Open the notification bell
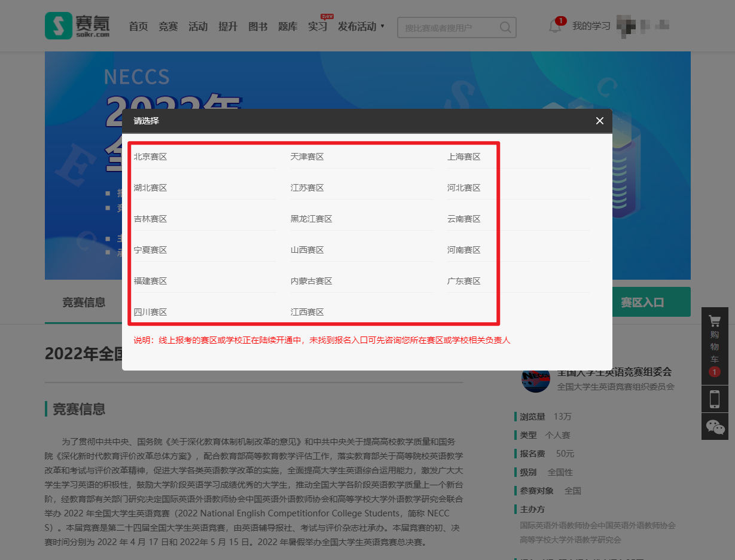This screenshot has width=735, height=560. click(x=554, y=26)
